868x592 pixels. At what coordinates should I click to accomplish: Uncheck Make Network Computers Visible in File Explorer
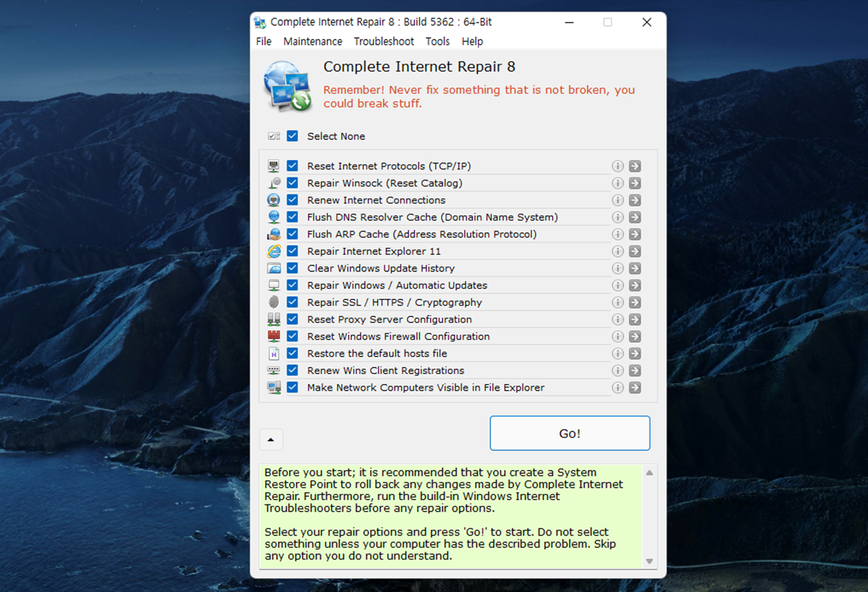(x=293, y=387)
